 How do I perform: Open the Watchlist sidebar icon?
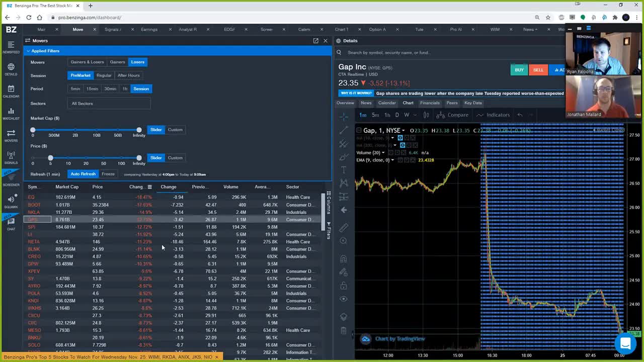(x=11, y=114)
